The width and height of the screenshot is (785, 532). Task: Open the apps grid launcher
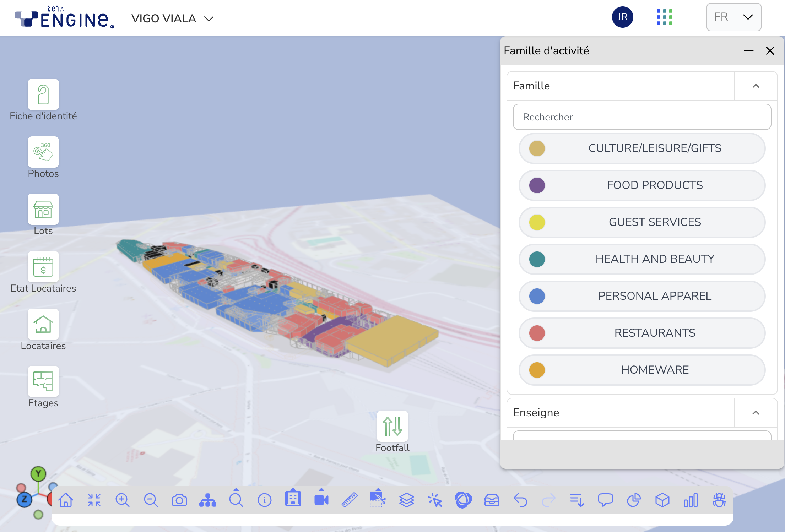(x=664, y=17)
